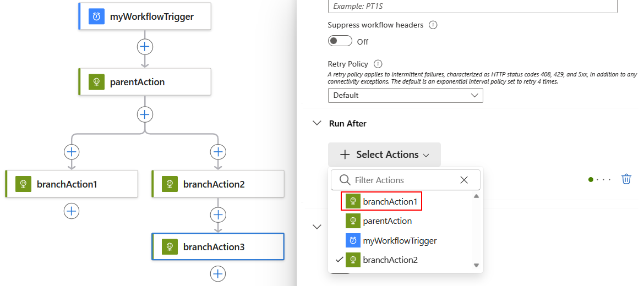Click the parentAction node icon

pyautogui.click(x=96, y=82)
